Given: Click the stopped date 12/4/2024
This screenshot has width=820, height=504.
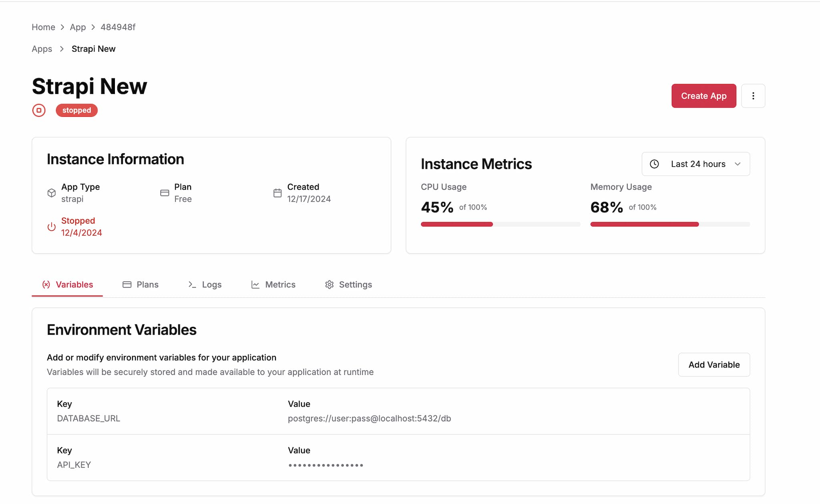Looking at the screenshot, I should coord(82,233).
